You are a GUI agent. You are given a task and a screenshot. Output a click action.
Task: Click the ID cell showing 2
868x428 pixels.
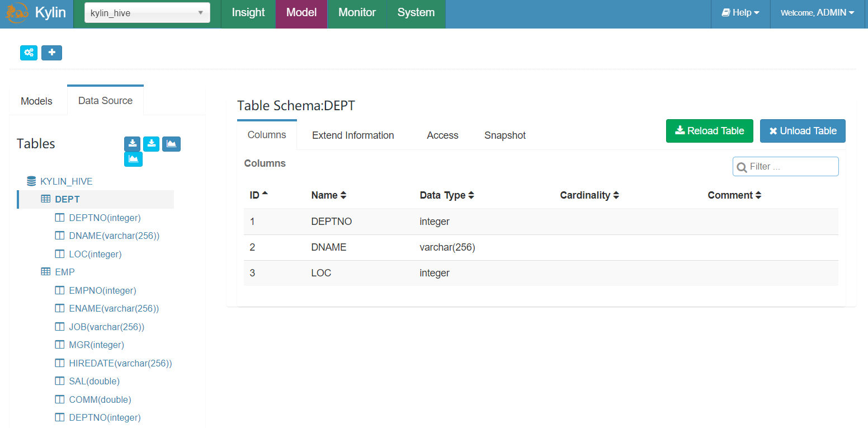click(252, 247)
